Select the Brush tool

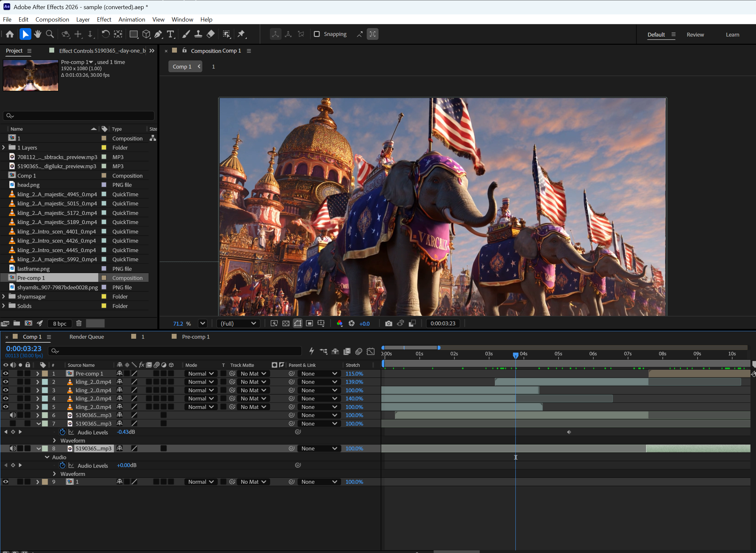(186, 34)
